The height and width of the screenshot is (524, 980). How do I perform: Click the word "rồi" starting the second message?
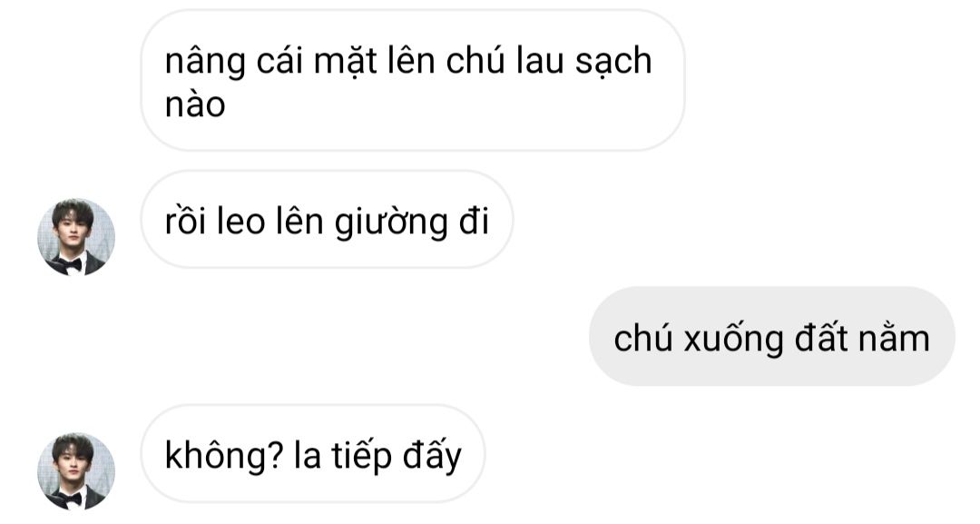(x=185, y=221)
